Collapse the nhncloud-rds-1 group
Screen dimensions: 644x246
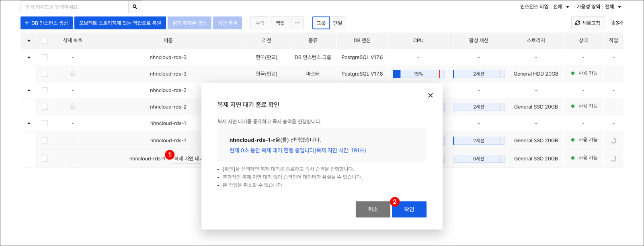point(29,123)
